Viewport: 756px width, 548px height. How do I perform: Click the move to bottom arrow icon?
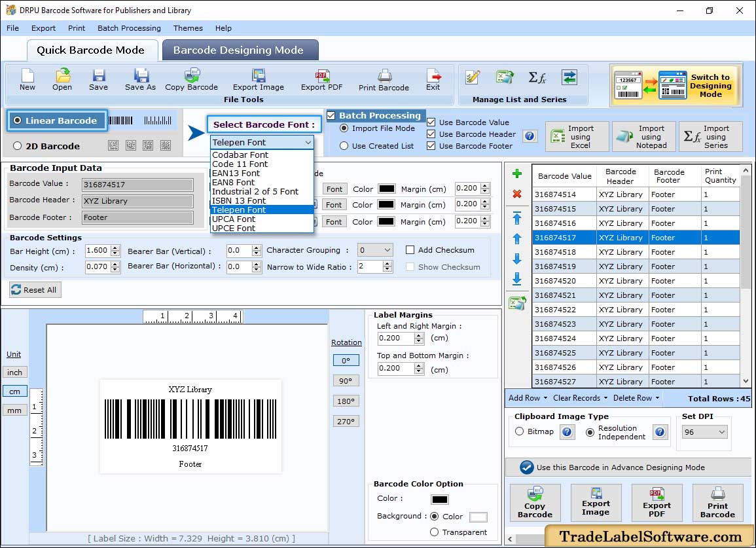pyautogui.click(x=517, y=279)
